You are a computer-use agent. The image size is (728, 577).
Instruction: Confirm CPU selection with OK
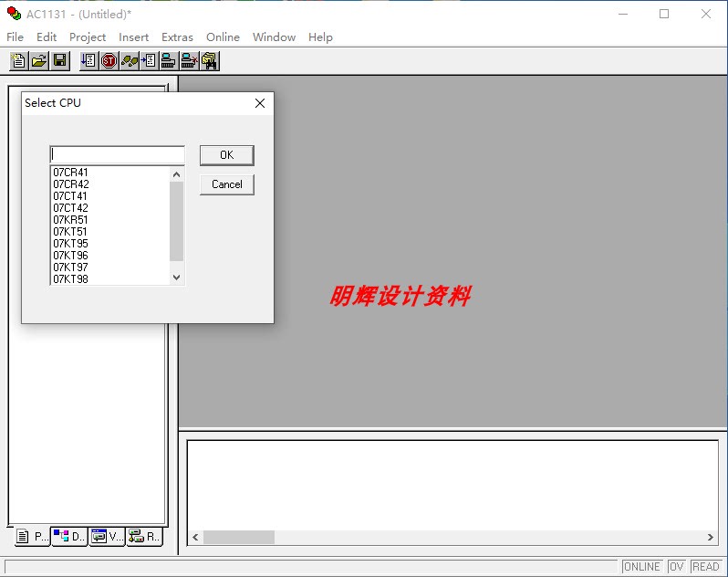click(227, 155)
